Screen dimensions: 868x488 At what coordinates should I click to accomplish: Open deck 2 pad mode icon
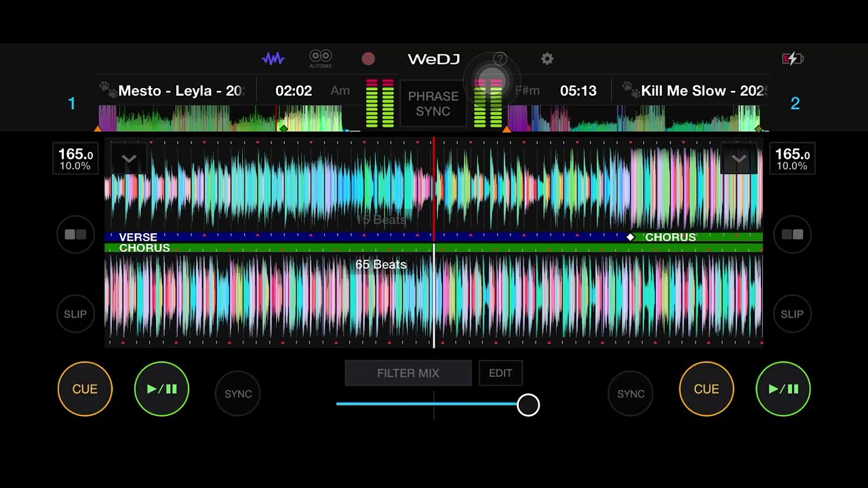tap(792, 235)
